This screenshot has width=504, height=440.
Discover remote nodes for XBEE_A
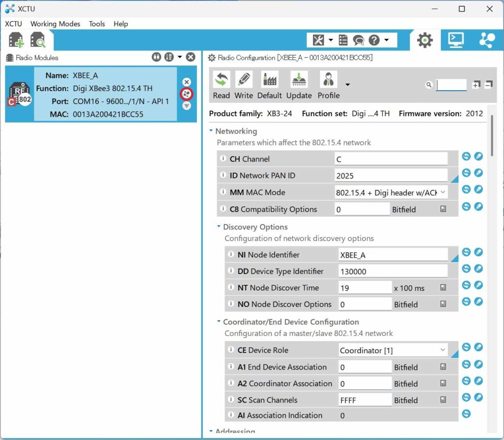click(187, 94)
